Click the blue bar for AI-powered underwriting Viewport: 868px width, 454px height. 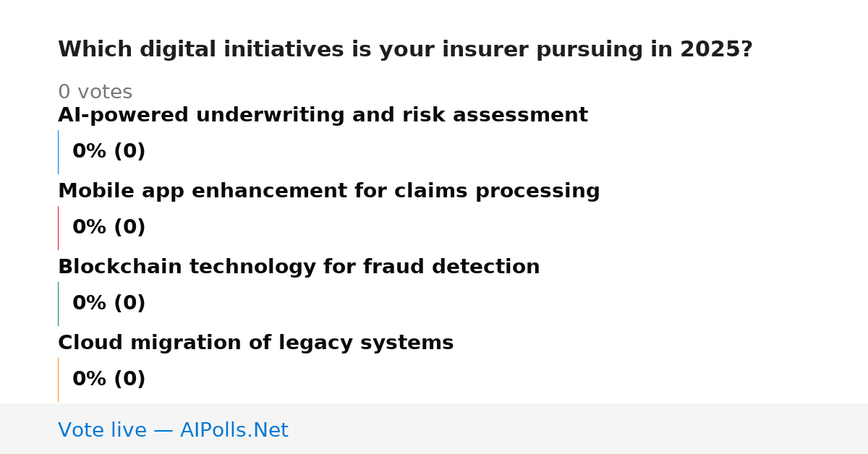click(58, 152)
